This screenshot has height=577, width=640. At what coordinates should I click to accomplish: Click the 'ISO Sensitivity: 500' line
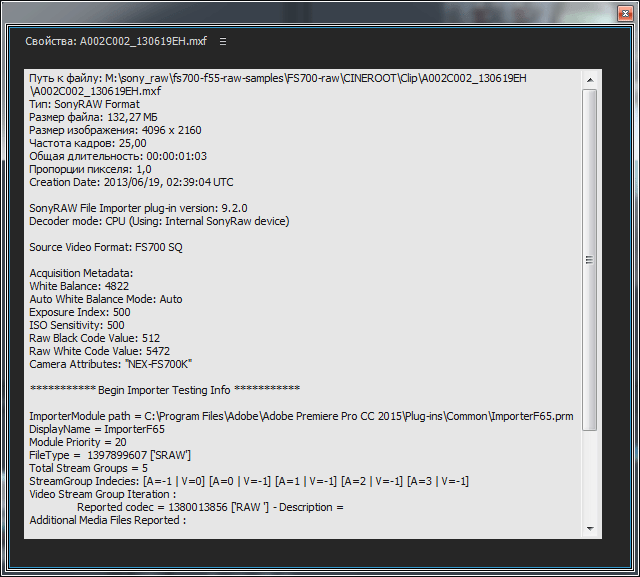77,325
